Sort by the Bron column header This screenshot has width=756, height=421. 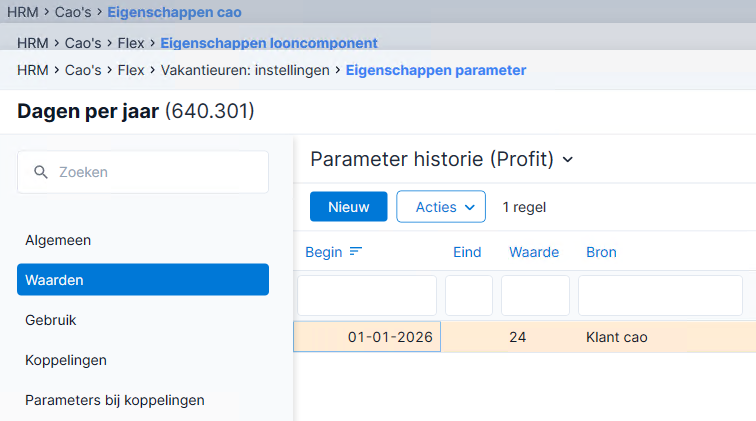pyautogui.click(x=601, y=252)
